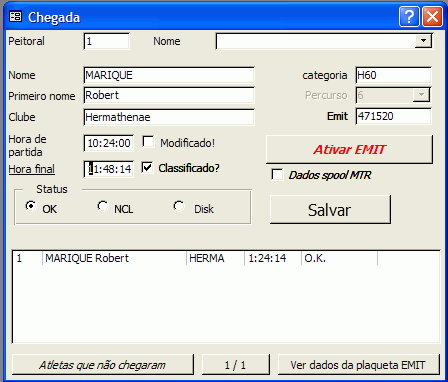Click the O.K. status cell in list
This screenshot has height=382, width=448.
coord(339,258)
